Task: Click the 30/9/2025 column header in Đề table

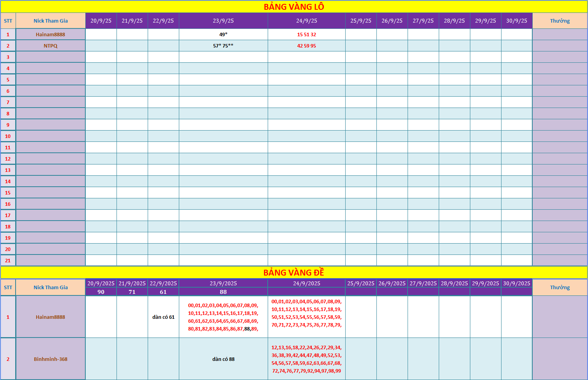Action: pyautogui.click(x=517, y=283)
